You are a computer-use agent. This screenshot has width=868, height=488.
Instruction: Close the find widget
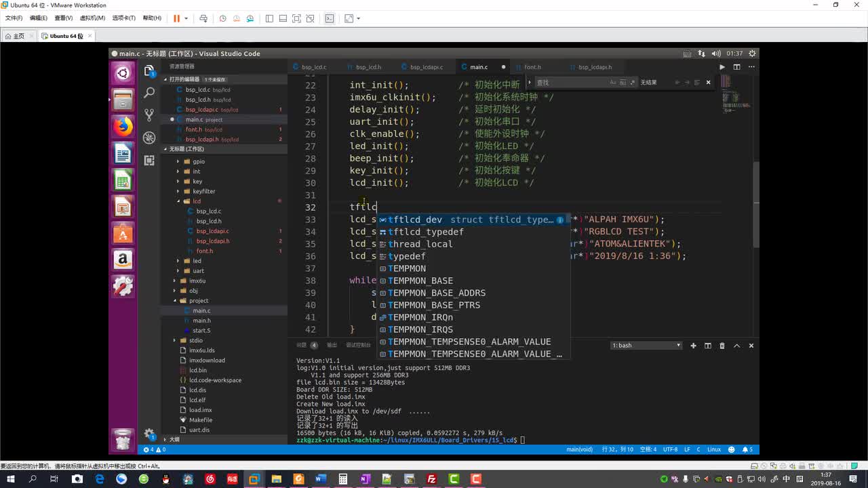(x=709, y=82)
